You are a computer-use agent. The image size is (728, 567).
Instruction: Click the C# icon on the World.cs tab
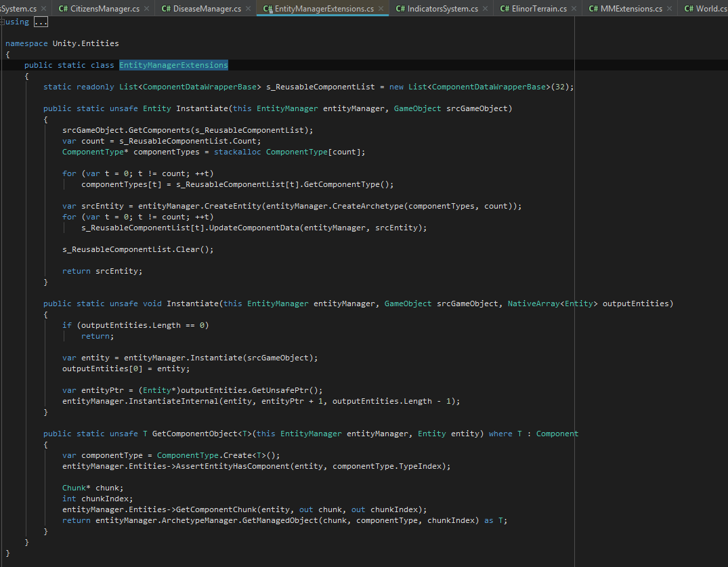(x=689, y=8)
